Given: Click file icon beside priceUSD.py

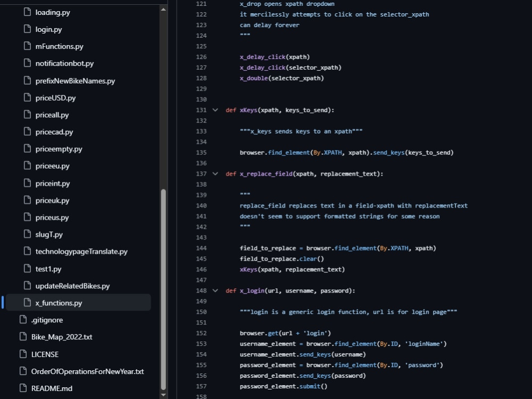Looking at the screenshot, I should 28,97.
